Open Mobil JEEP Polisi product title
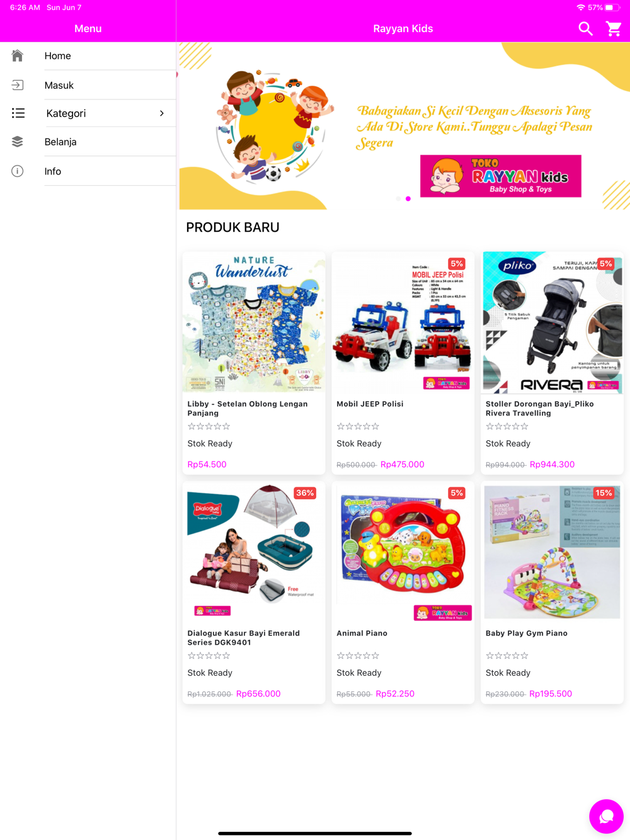The width and height of the screenshot is (630, 840). [x=370, y=404]
